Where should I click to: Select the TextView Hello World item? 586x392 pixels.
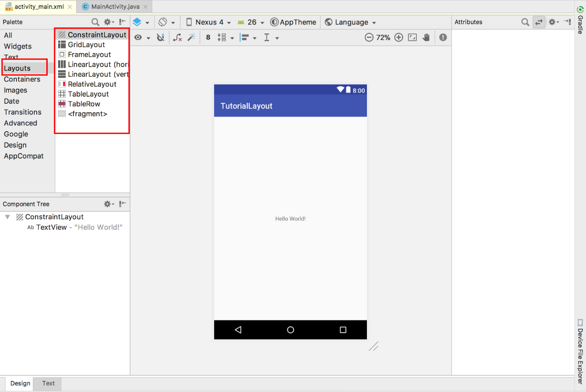(x=76, y=227)
